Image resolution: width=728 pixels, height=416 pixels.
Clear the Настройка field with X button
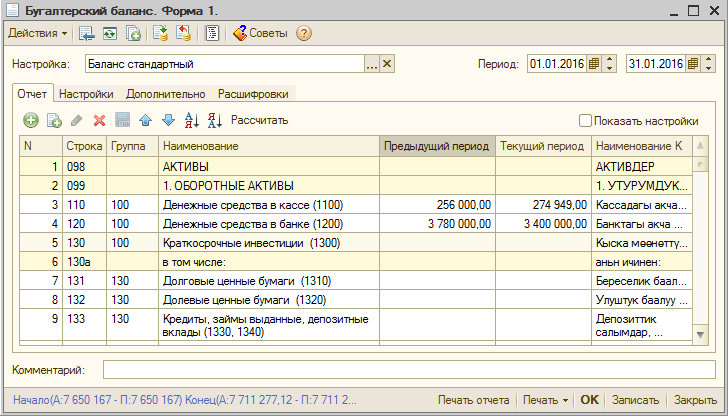click(x=388, y=64)
